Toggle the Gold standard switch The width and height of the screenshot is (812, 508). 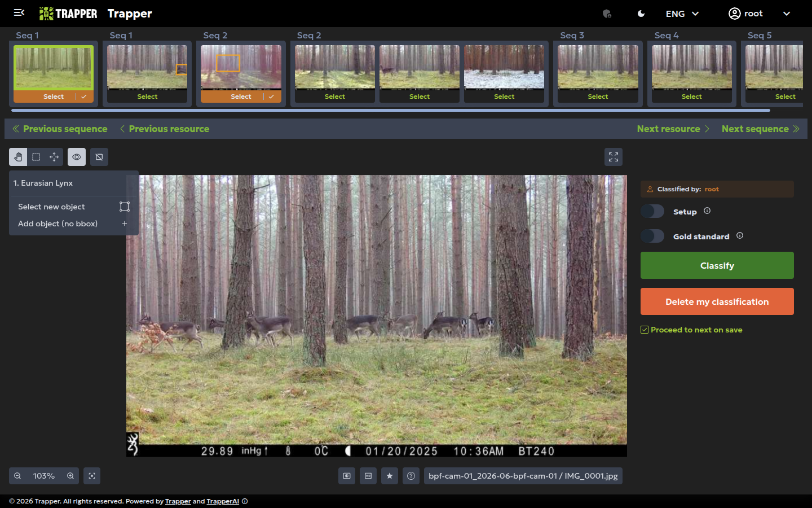(x=652, y=236)
